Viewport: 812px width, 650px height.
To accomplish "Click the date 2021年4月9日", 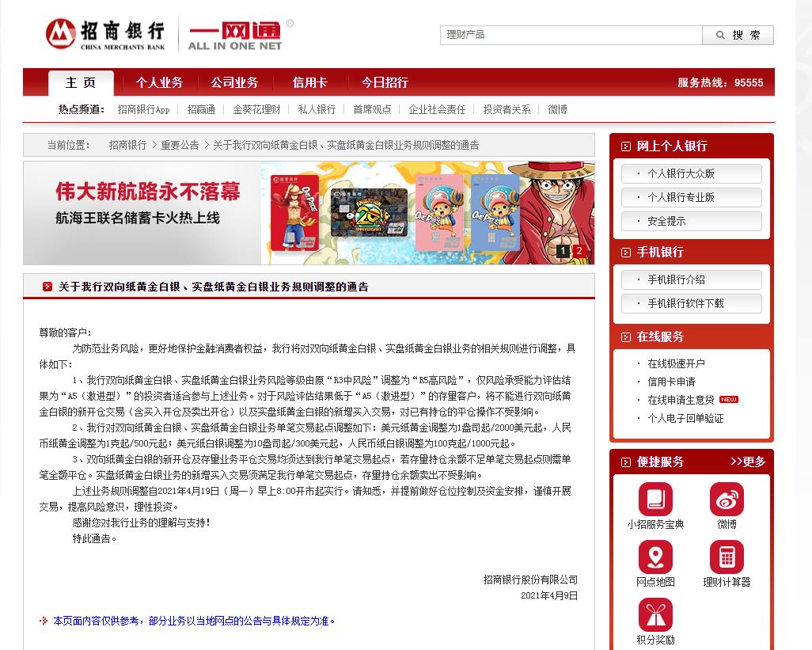I will [x=549, y=595].
